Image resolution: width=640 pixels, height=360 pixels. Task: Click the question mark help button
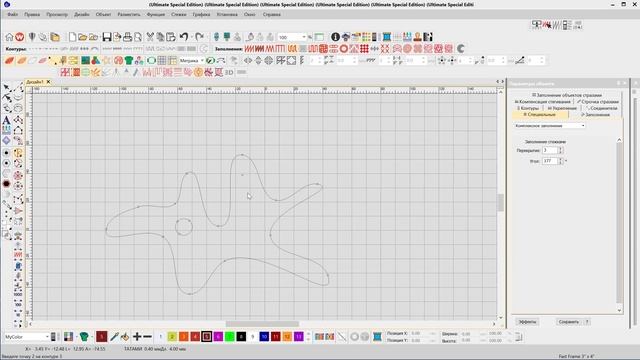587,322
